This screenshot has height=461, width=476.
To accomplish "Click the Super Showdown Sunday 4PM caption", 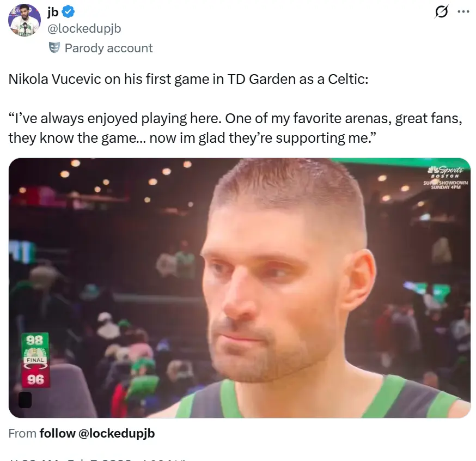I will pos(446,185).
